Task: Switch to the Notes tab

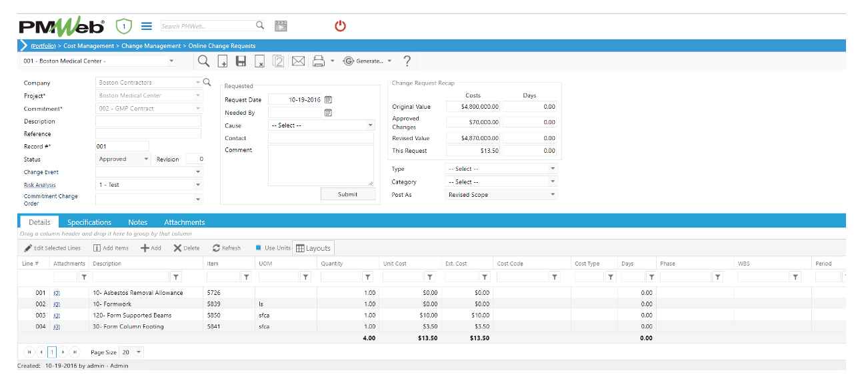Action: coord(138,222)
